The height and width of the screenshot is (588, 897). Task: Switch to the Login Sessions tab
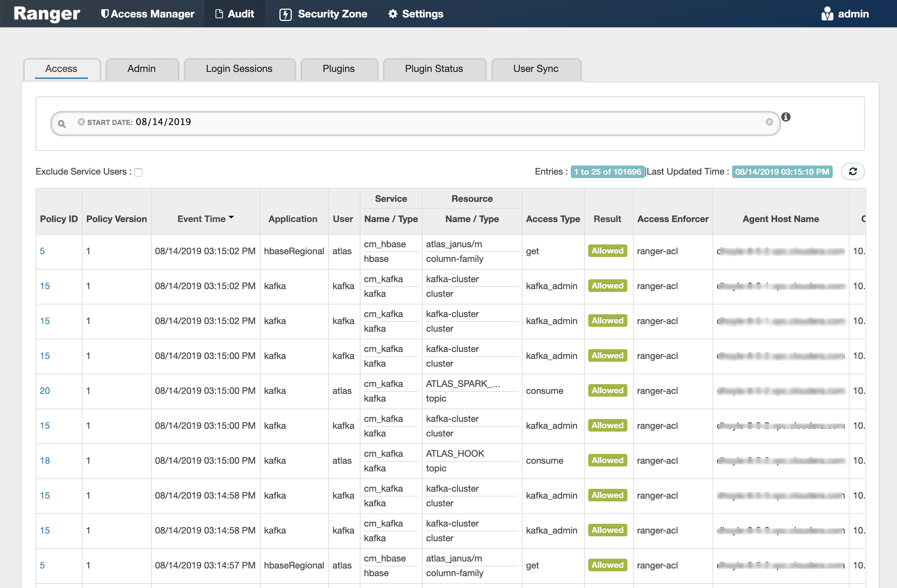click(x=239, y=69)
